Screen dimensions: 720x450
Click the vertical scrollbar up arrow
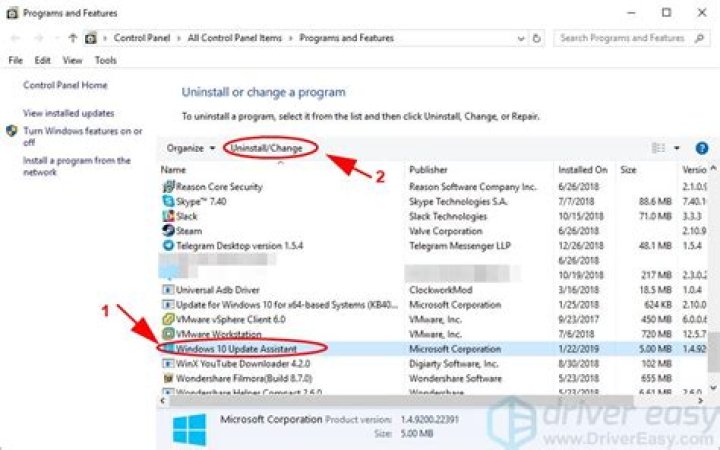713,169
